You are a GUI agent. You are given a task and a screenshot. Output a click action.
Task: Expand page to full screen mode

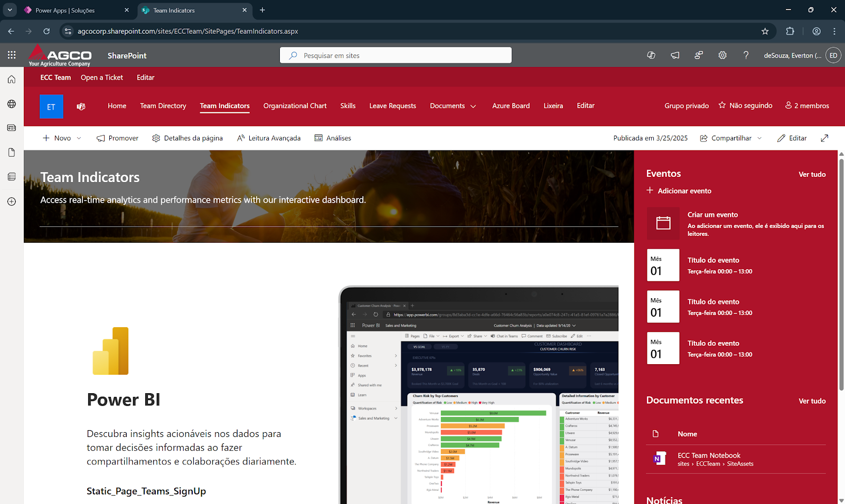(824, 138)
